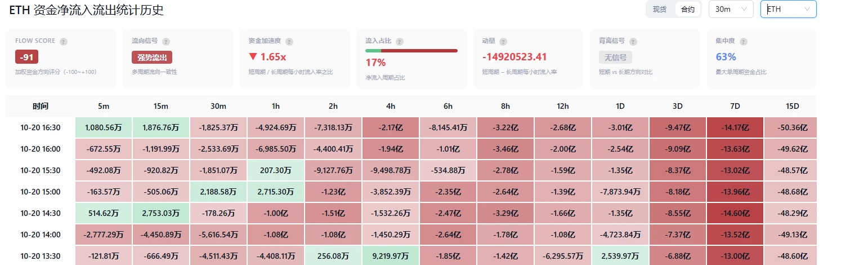868x265 pixels.
Task: Click the help icon beside 流入占比
Action: click(x=399, y=42)
